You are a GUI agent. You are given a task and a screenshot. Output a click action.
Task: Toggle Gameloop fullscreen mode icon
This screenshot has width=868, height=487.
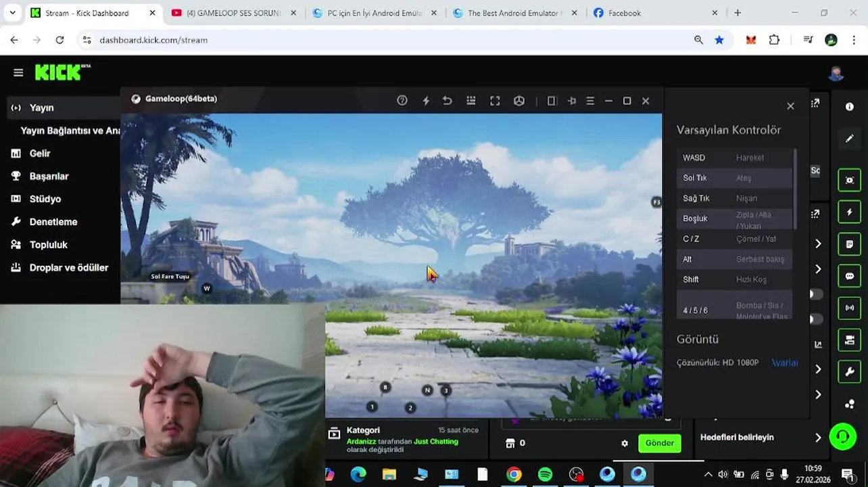coord(495,101)
